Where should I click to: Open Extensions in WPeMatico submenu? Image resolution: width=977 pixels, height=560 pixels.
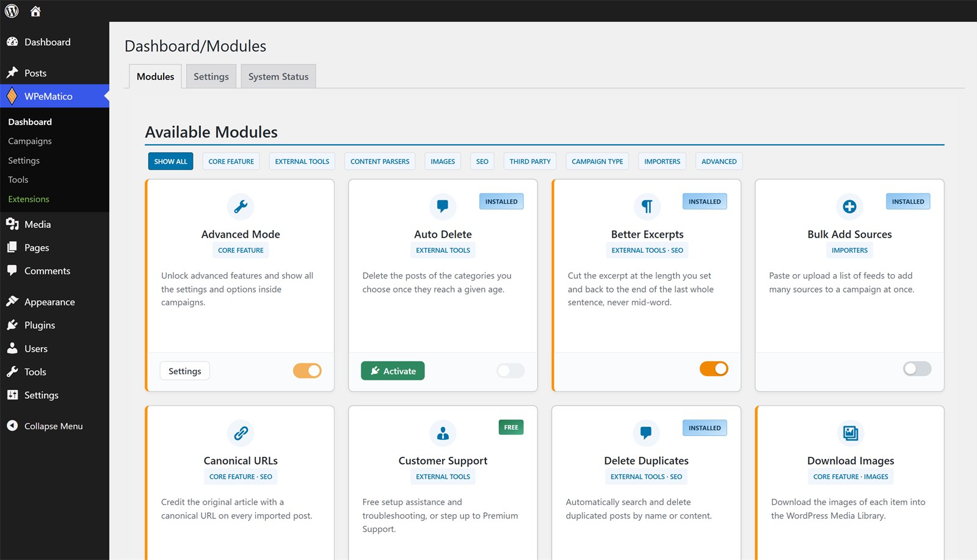tap(29, 199)
